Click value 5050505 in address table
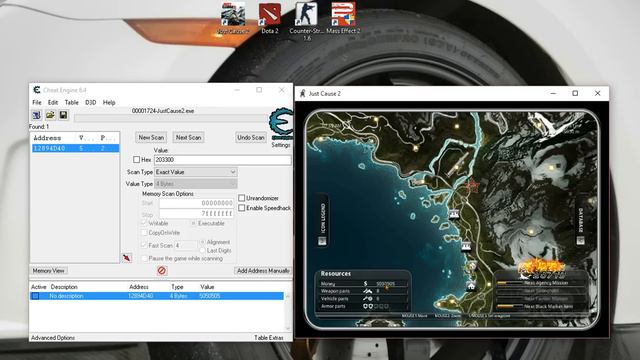Viewport: 640px width, 360px height. tap(210, 296)
